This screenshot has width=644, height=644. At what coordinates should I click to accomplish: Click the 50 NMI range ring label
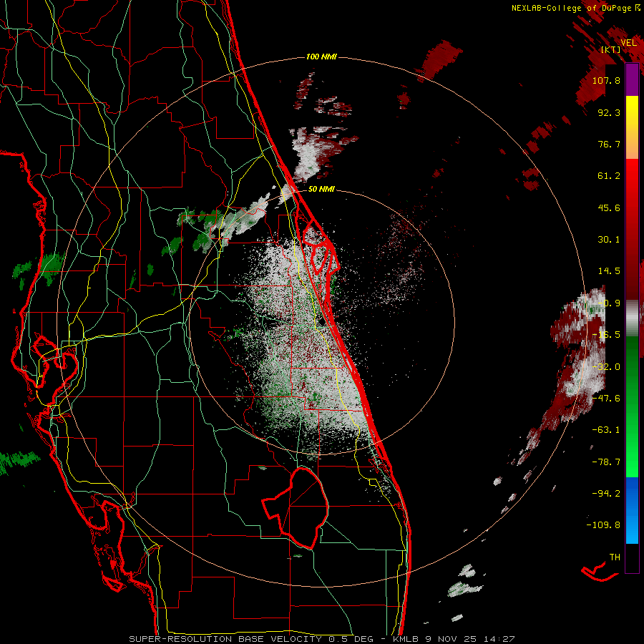point(321,190)
